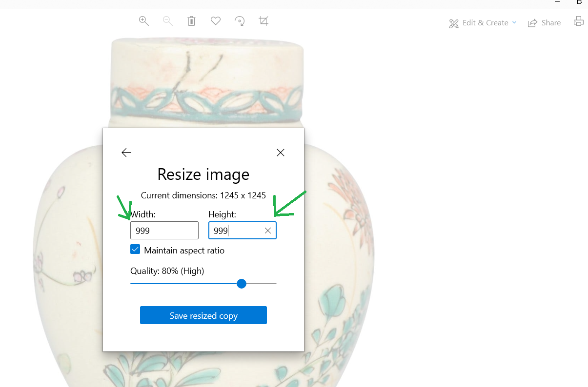Click inside the Width input field
Viewport: 588px width, 387px height.
(x=164, y=231)
